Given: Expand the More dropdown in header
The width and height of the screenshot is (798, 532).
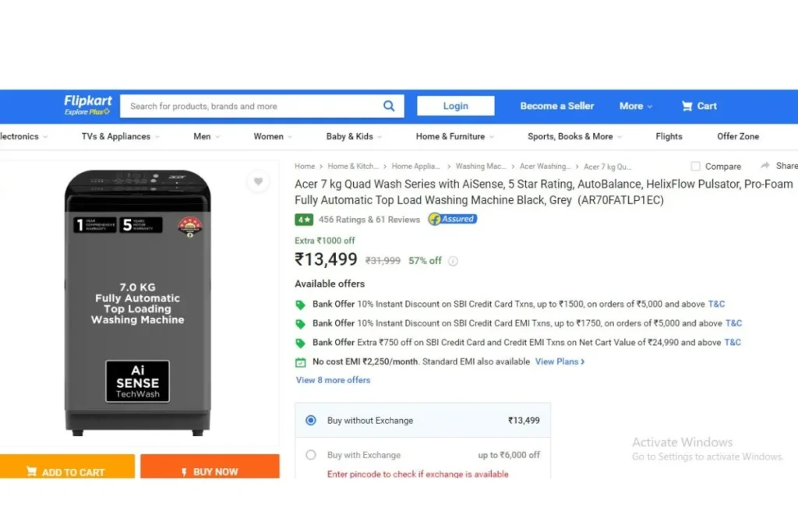Looking at the screenshot, I should (636, 106).
